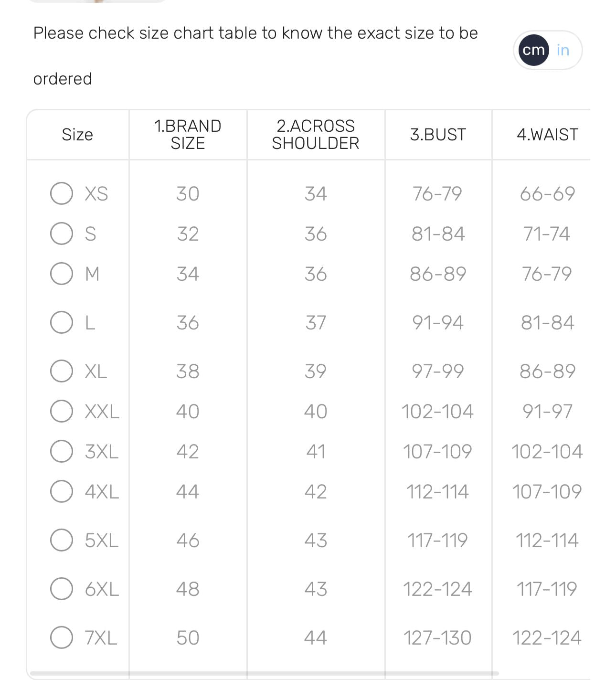Pick the 4XL size radio button

pyautogui.click(x=62, y=491)
